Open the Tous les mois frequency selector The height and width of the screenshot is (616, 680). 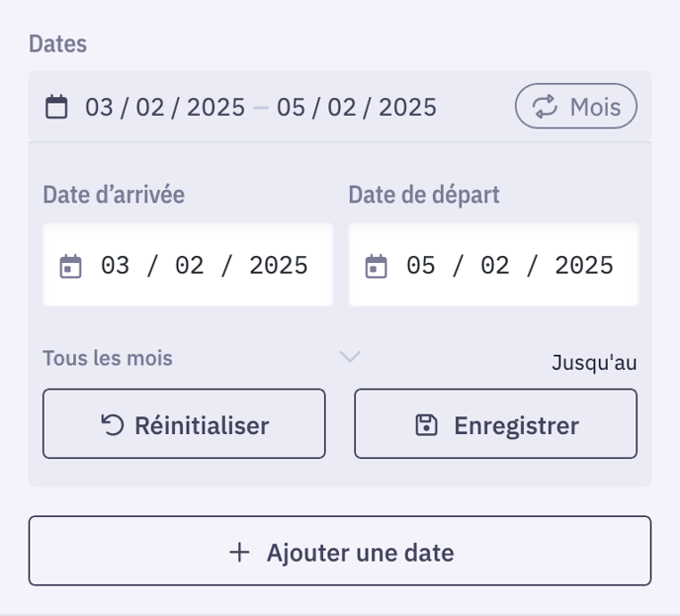(x=202, y=358)
